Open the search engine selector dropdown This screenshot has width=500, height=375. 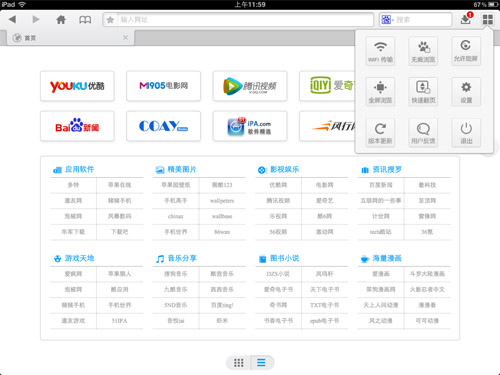[x=387, y=20]
